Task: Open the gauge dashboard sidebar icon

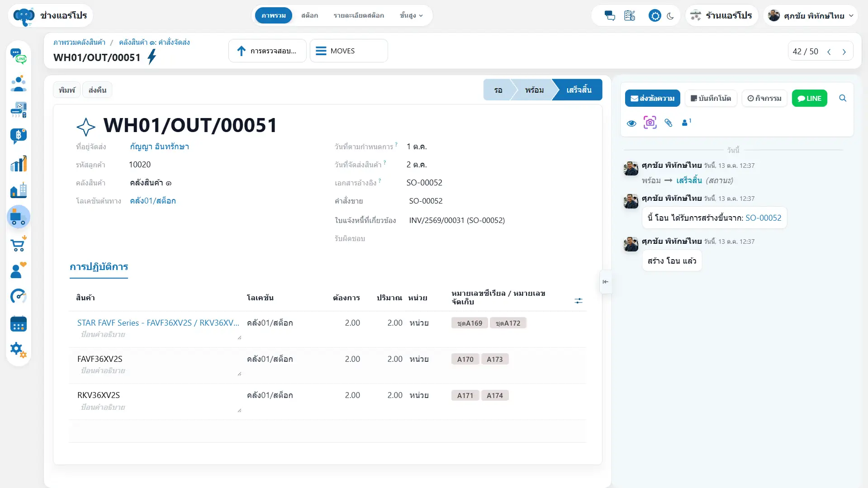Action: 19,297
